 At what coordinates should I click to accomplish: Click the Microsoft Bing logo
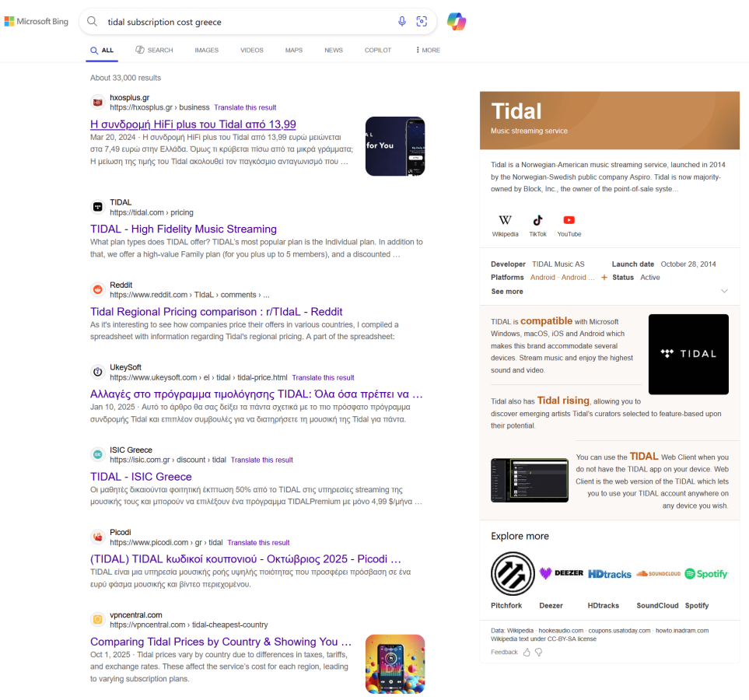37,22
